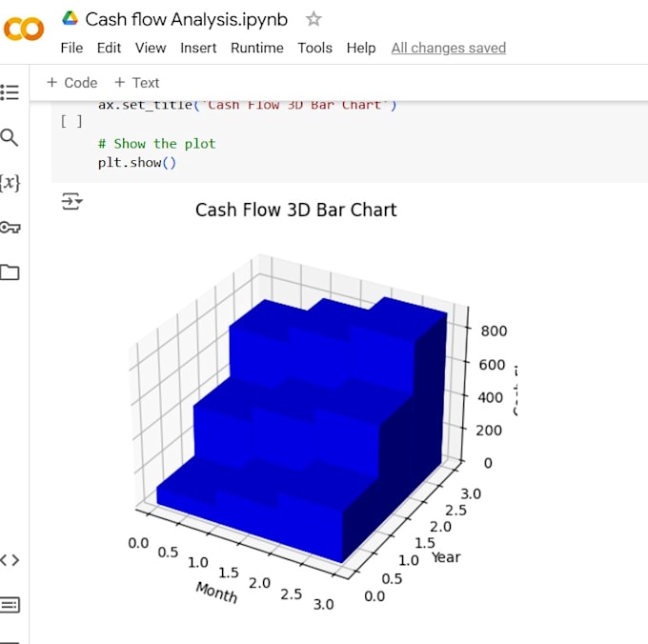648x644 pixels.
Task: Click the plt.show() code line
Action: pos(137,162)
